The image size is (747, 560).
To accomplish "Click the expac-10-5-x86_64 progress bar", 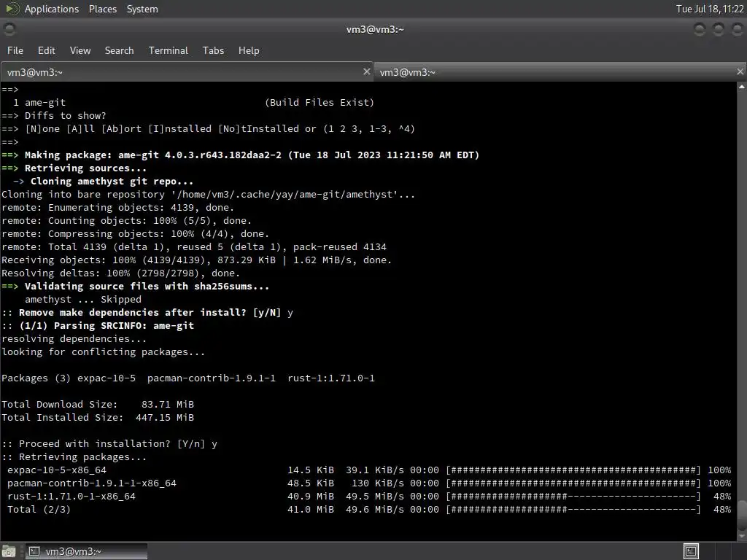I will (573, 470).
